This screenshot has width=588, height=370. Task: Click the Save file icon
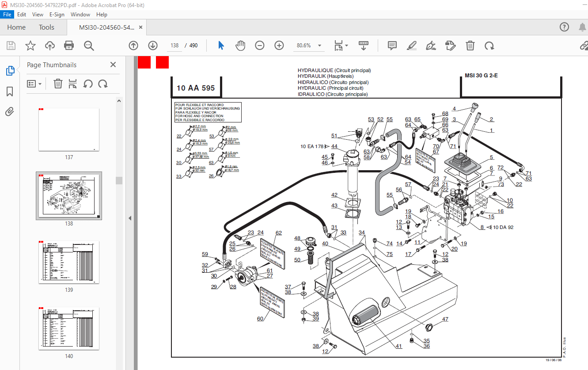point(11,46)
